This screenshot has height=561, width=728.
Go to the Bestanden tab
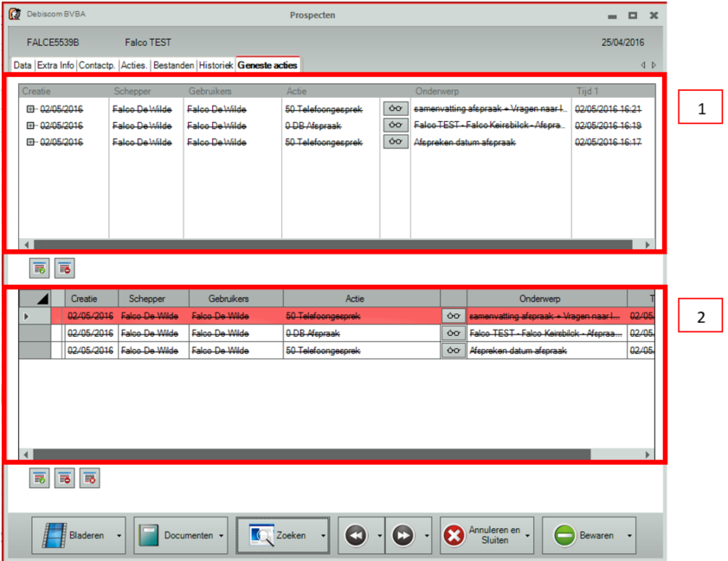click(174, 65)
